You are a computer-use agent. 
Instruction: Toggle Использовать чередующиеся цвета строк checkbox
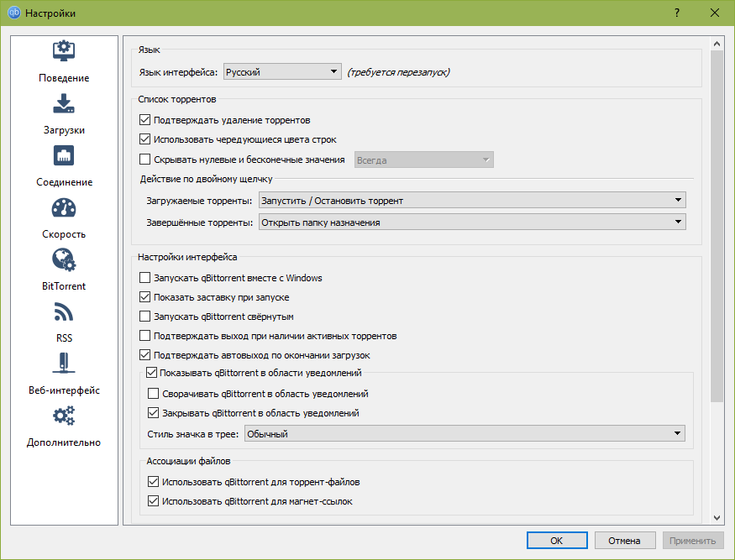click(144, 139)
